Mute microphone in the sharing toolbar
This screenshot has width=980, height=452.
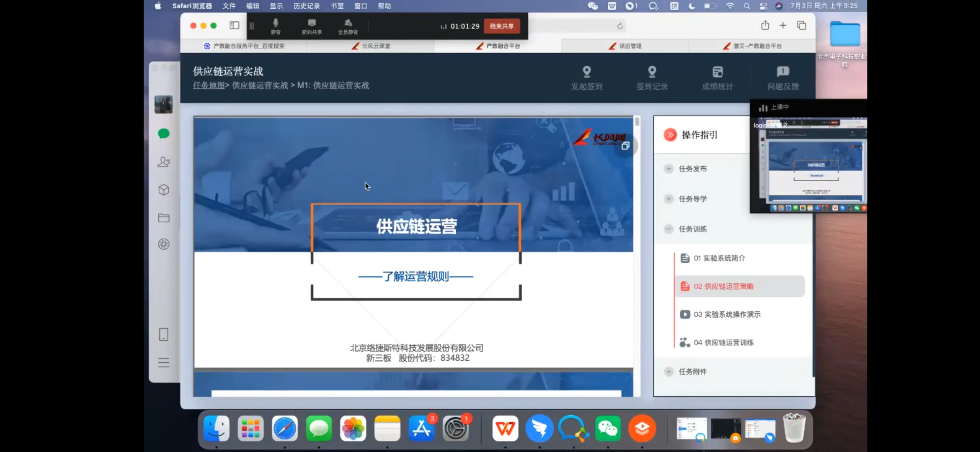pyautogui.click(x=276, y=26)
